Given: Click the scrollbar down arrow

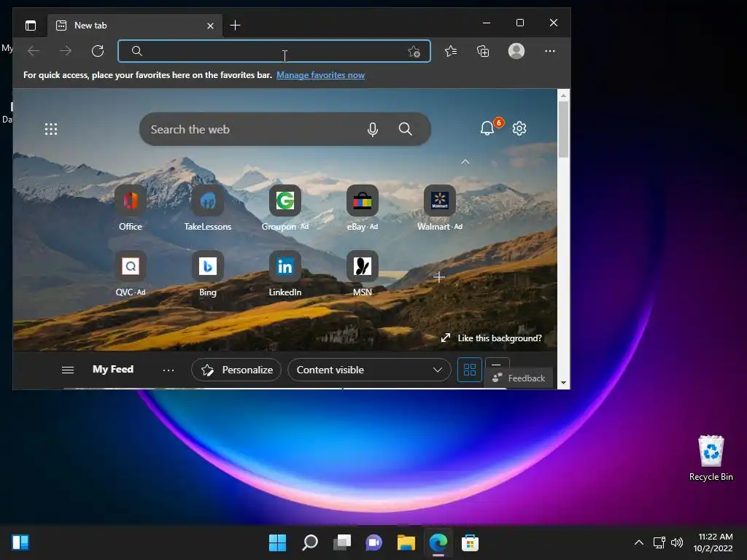Looking at the screenshot, I should pos(564,382).
